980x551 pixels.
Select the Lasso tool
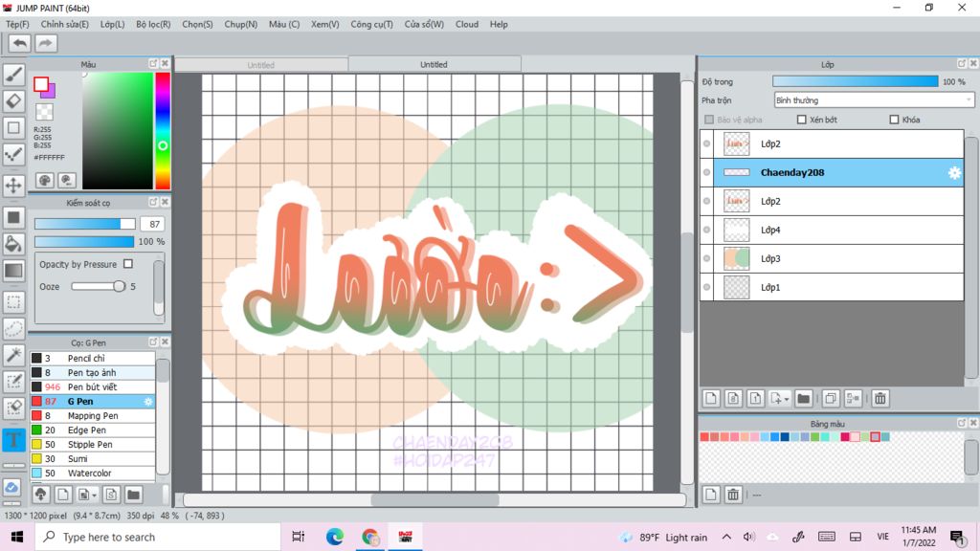13,329
